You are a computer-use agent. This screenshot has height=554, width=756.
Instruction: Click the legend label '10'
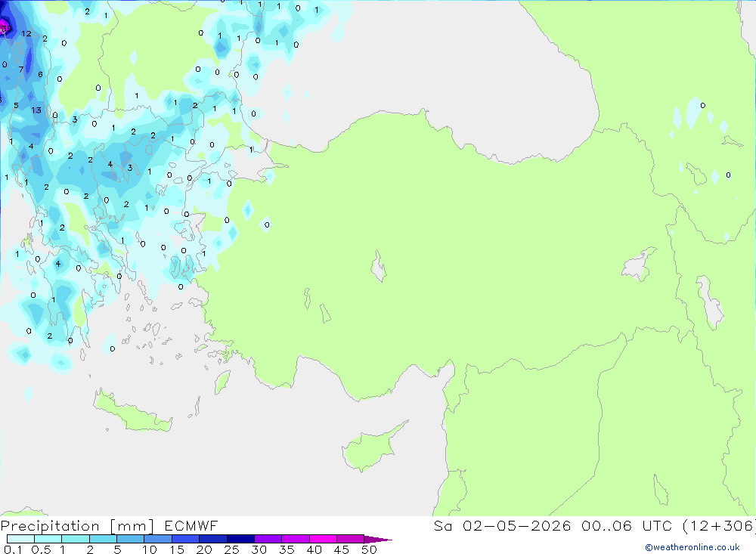150,549
